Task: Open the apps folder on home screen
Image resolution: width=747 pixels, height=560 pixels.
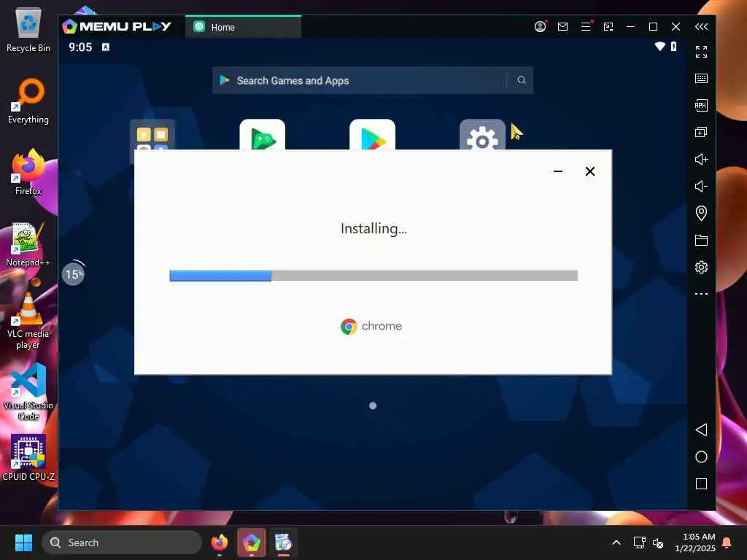Action: 152,134
